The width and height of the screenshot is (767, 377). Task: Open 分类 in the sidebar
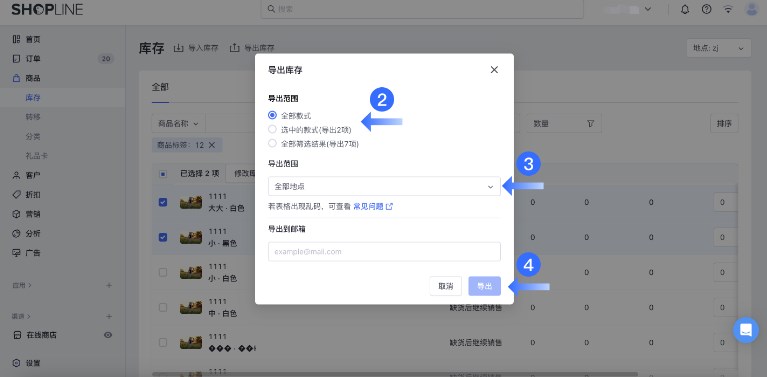[33, 136]
